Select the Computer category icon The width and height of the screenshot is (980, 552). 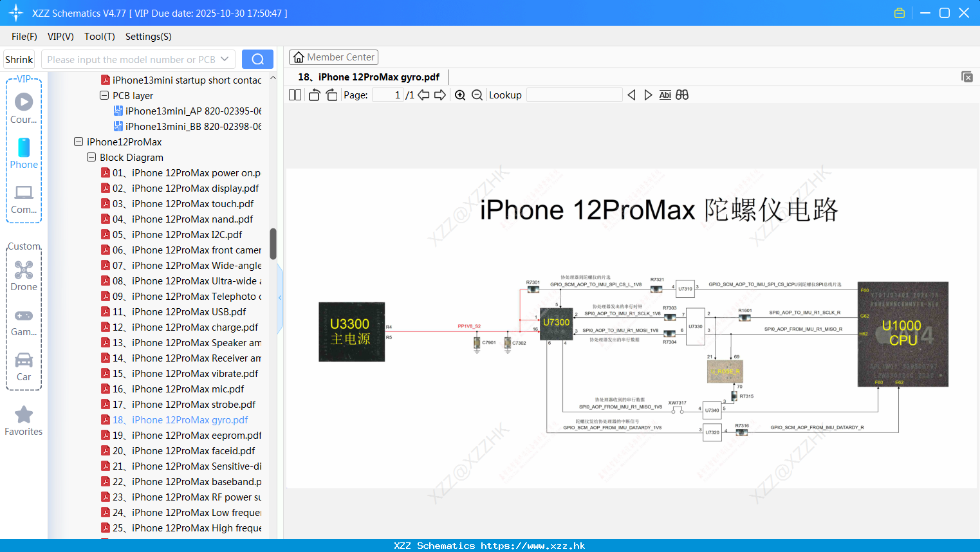tap(24, 199)
